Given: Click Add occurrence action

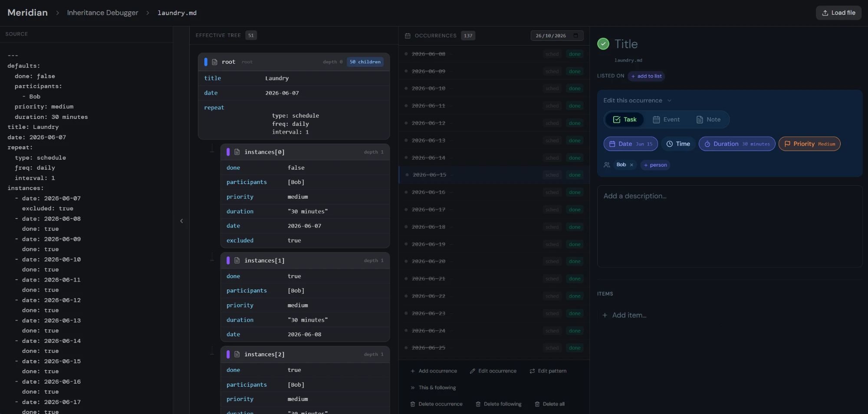Looking at the screenshot, I should (x=434, y=371).
